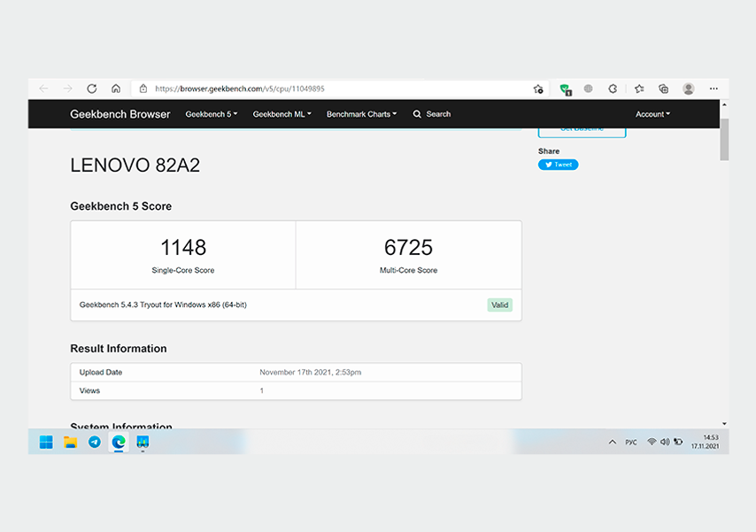The image size is (756, 532).
Task: Click the single-core score 1148
Action: point(183,248)
